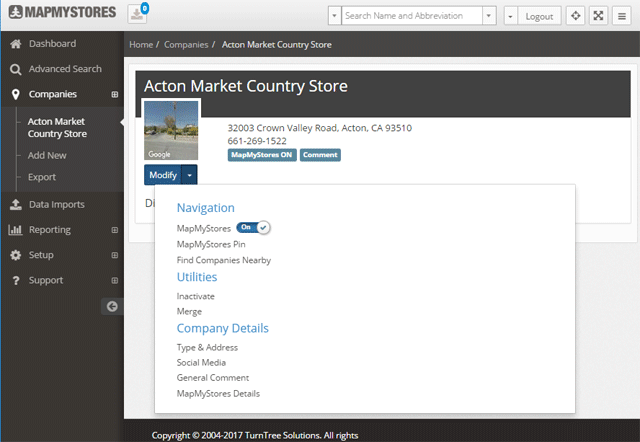This screenshot has height=442, width=640.
Task: Expand the Modify button dropdown arrow
Action: (x=190, y=175)
